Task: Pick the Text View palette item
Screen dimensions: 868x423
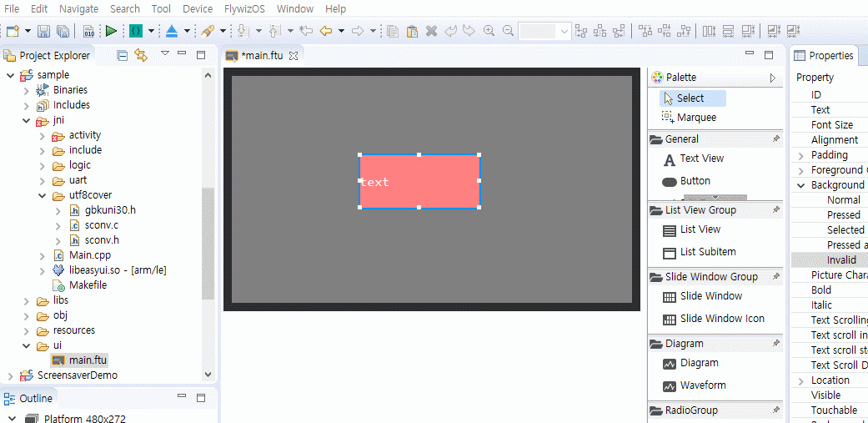Action: click(x=695, y=159)
